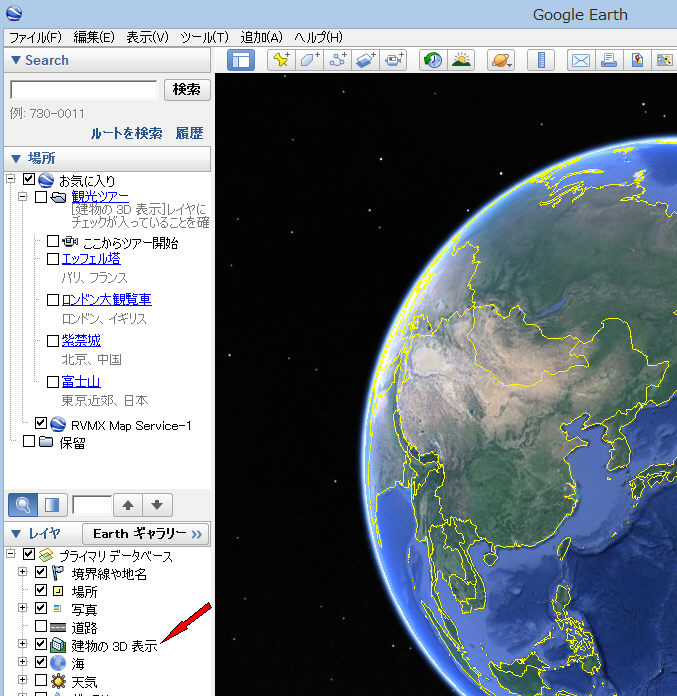Select the Add Polygon tool

(309, 60)
